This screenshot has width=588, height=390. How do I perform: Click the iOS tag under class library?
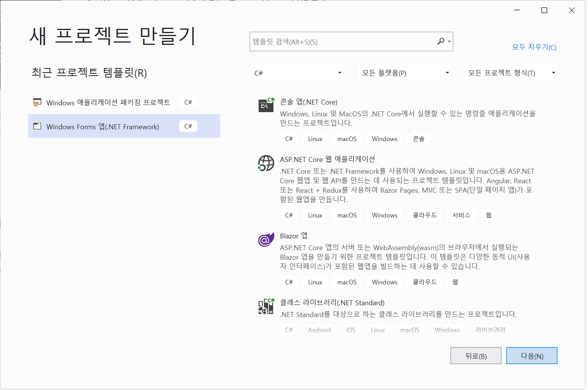click(x=351, y=330)
